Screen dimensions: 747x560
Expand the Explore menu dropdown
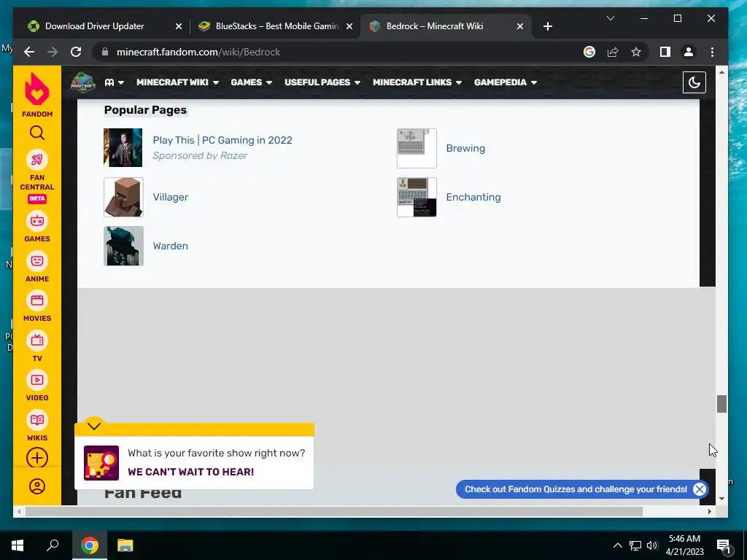115,82
